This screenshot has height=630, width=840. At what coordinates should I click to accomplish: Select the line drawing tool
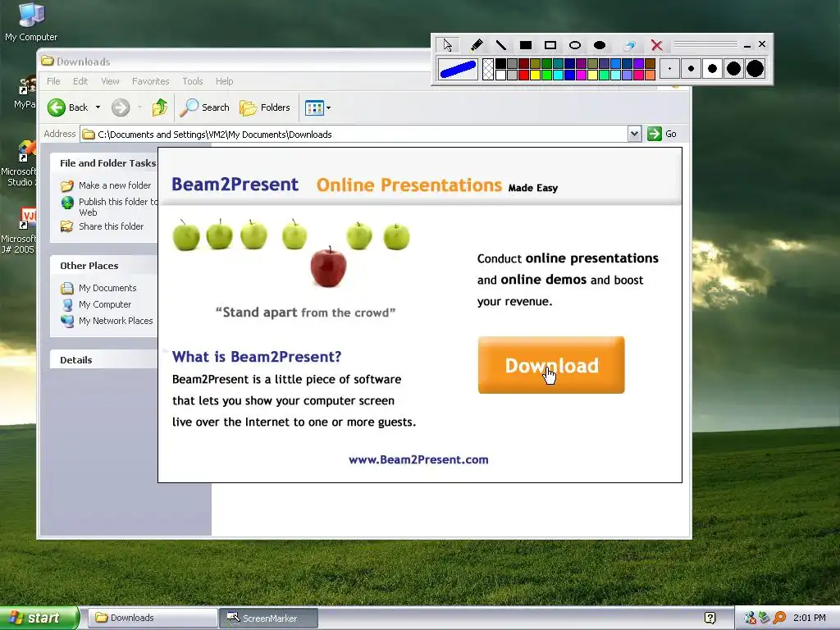[501, 45]
